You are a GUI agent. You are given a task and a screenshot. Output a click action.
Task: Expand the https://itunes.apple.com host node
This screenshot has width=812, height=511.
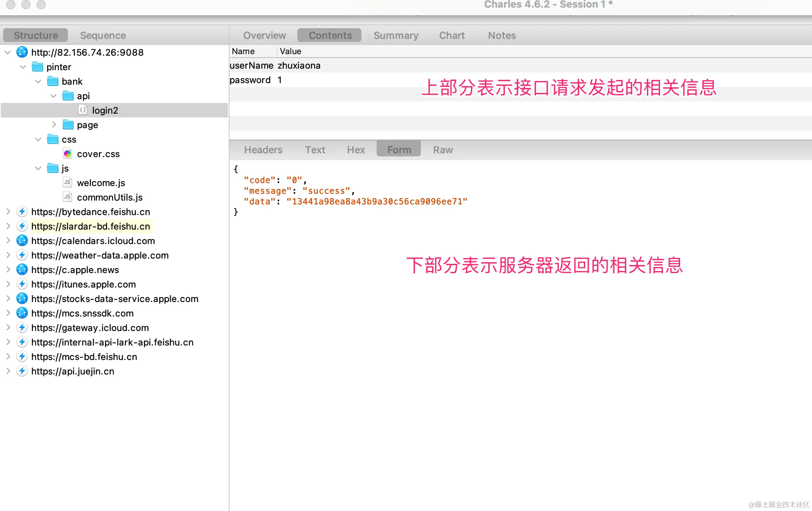click(x=8, y=284)
